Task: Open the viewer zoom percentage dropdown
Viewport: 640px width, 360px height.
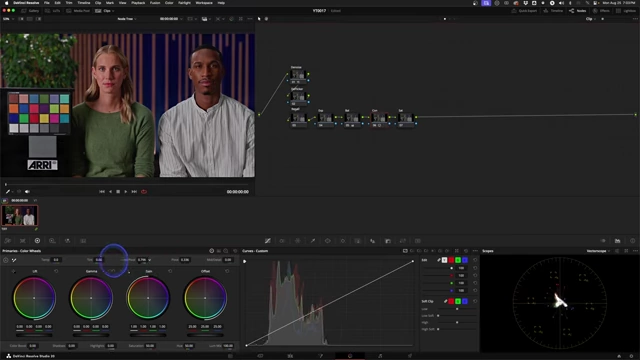Action: click(8, 19)
